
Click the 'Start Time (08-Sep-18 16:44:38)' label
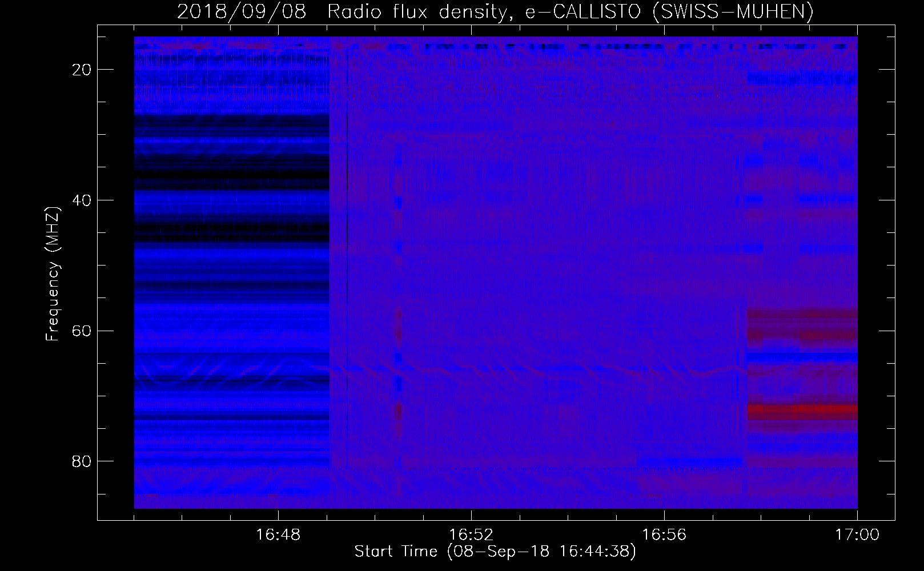495,552
